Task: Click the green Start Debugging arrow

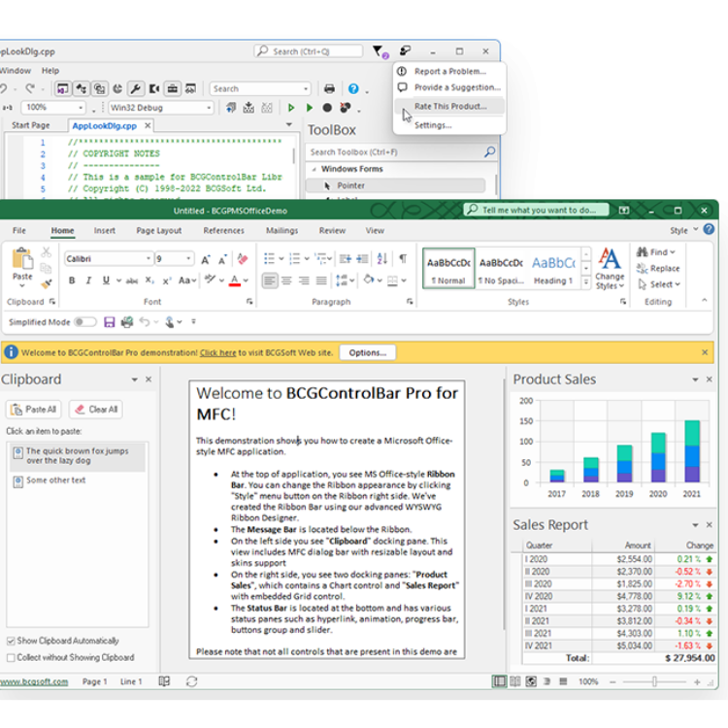Action: 291,108
